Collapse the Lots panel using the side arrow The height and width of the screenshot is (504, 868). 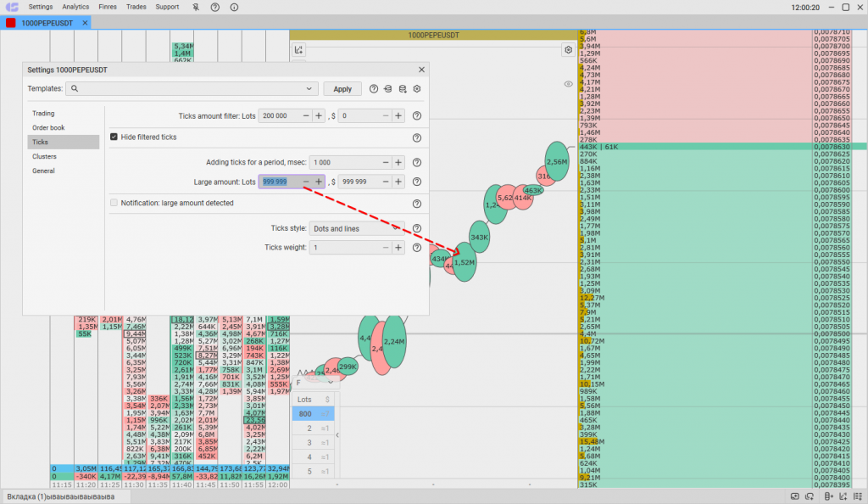337,435
